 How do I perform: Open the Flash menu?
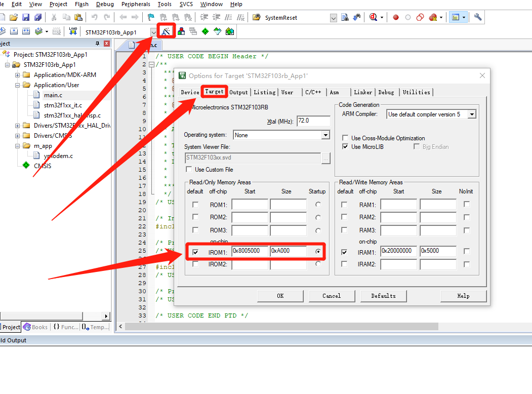(x=81, y=4)
